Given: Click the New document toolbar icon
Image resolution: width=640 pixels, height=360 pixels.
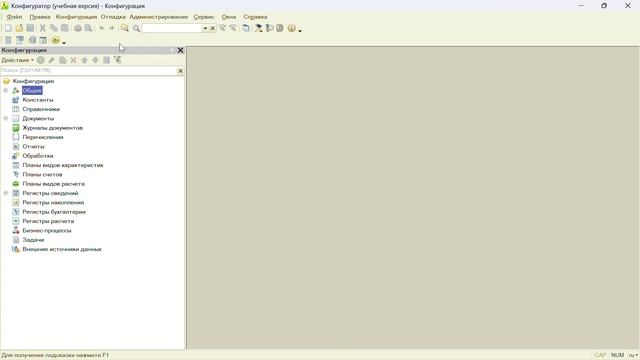Looking at the screenshot, I should 8,28.
